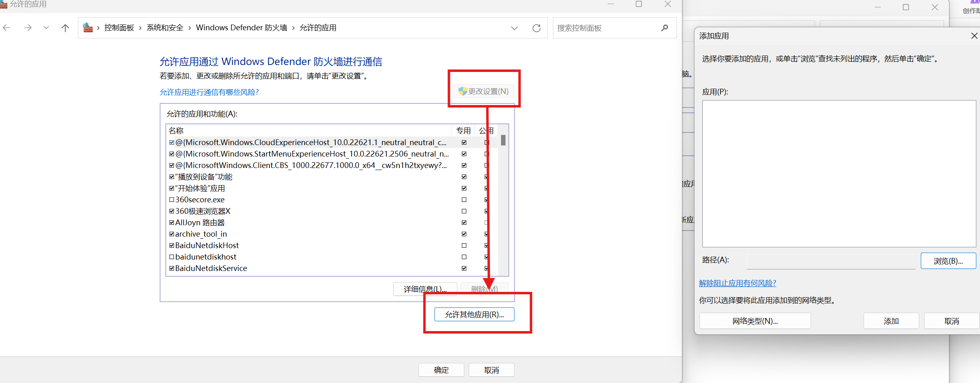The height and width of the screenshot is (383, 980).
Task: Expand the address bar history dropdown
Action: [514, 28]
